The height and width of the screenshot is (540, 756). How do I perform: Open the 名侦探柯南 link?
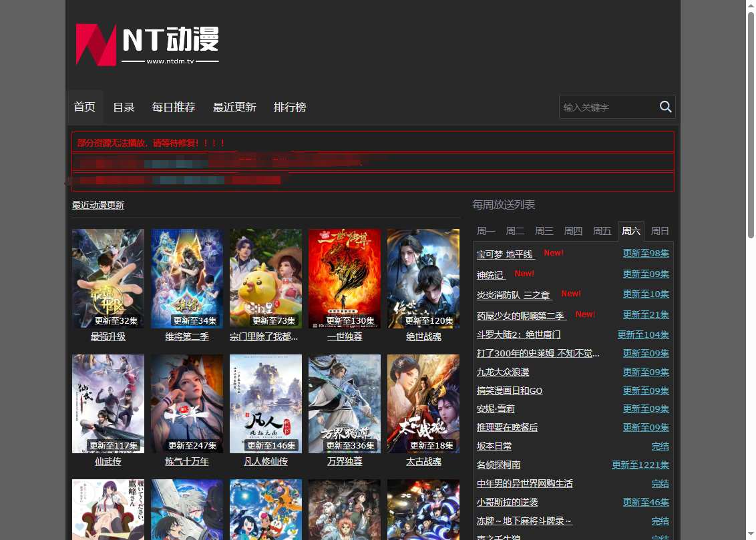498,465
